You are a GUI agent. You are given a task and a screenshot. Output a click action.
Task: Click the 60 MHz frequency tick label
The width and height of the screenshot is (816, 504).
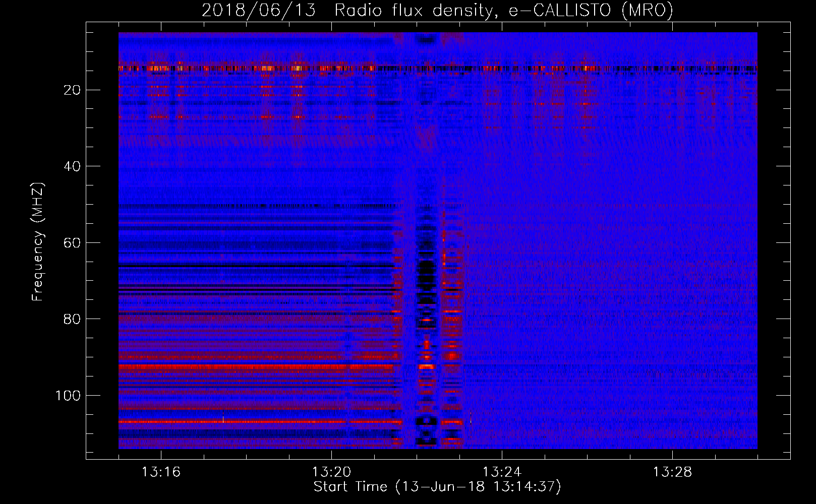click(73, 243)
